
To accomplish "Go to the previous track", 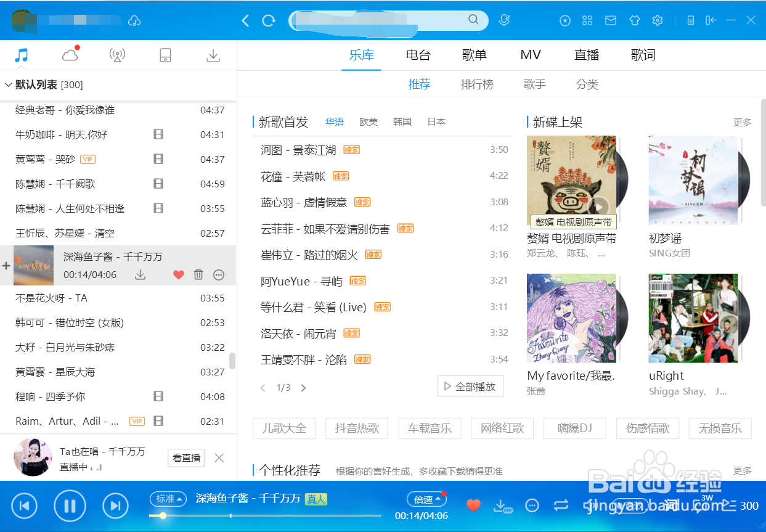I will click(25, 506).
